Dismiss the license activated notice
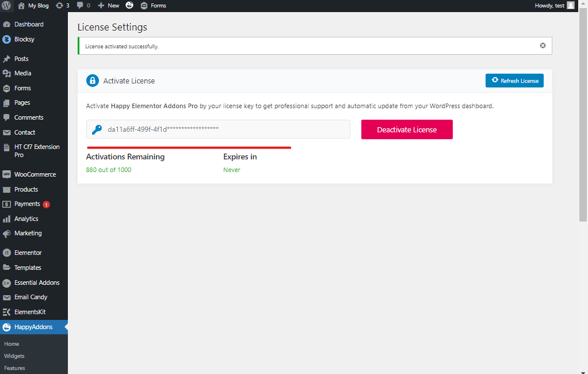Screen dimensions: 588x374 pyautogui.click(x=543, y=45)
